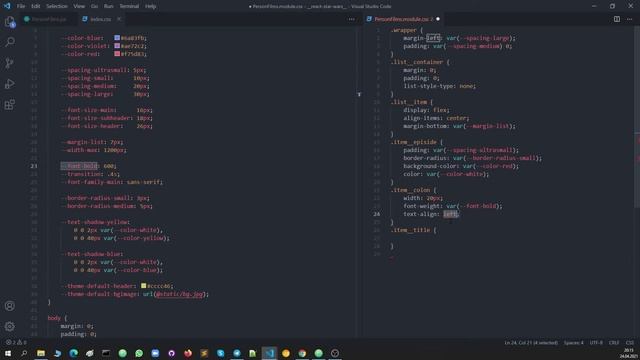640x360 pixels.
Task: Open the File menu
Action: coord(21,6)
